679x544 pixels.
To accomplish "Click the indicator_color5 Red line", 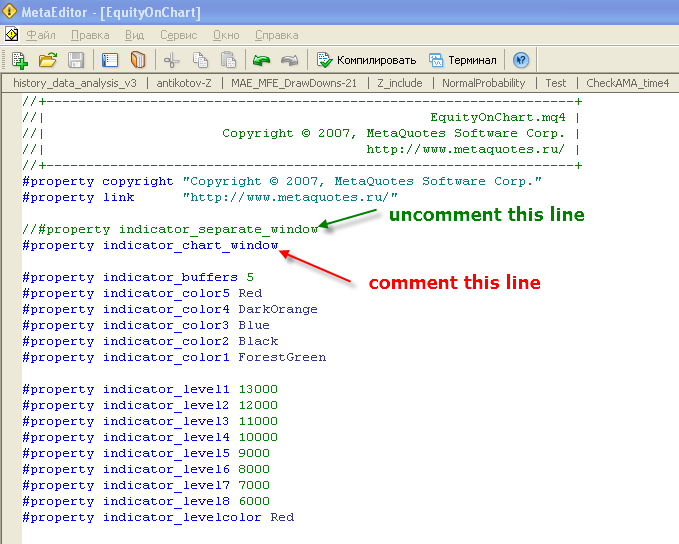I will tap(142, 293).
